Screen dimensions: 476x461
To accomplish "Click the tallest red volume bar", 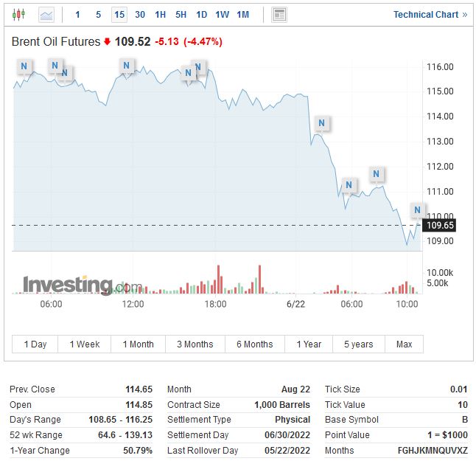I will pos(219,280).
